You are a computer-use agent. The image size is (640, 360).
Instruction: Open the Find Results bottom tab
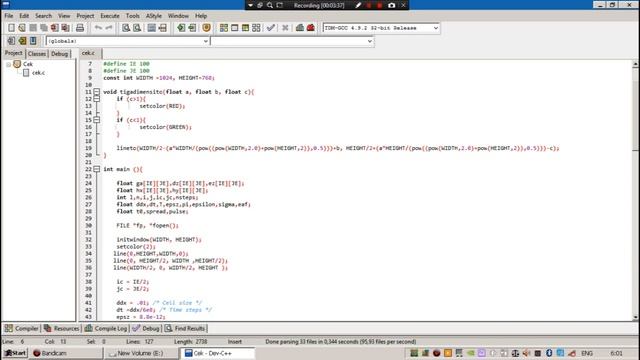pyautogui.click(x=185, y=328)
